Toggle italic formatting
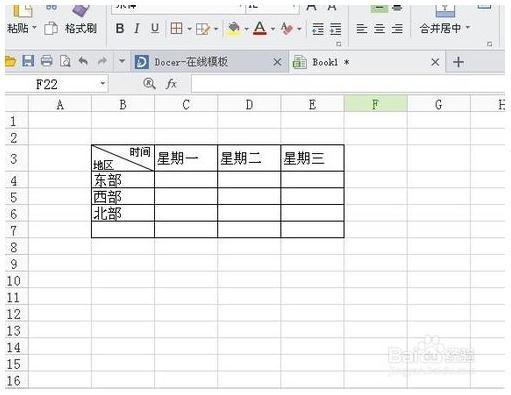The width and height of the screenshot is (511, 395). [x=137, y=29]
